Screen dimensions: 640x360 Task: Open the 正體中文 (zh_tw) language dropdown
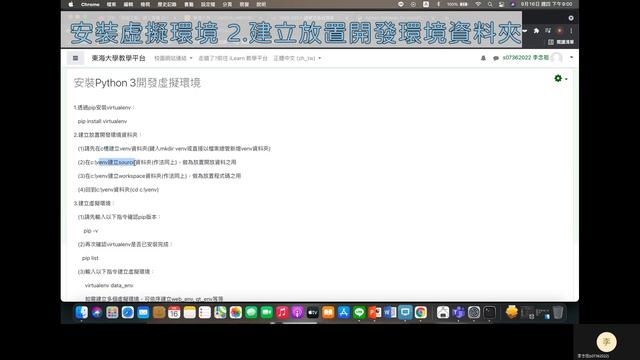click(297, 58)
